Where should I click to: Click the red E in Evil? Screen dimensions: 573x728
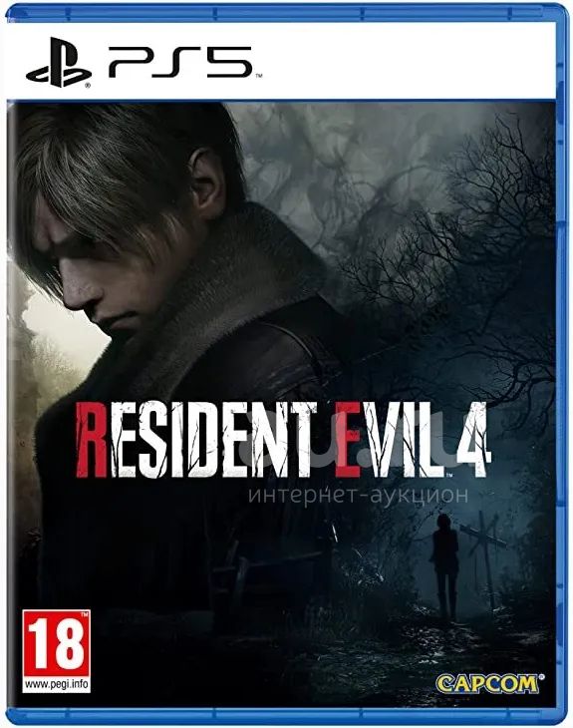click(x=348, y=440)
